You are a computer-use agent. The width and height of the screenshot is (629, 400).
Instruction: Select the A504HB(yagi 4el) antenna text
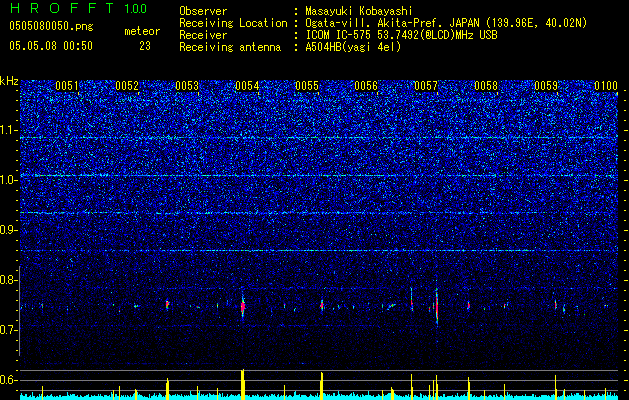coord(353,47)
